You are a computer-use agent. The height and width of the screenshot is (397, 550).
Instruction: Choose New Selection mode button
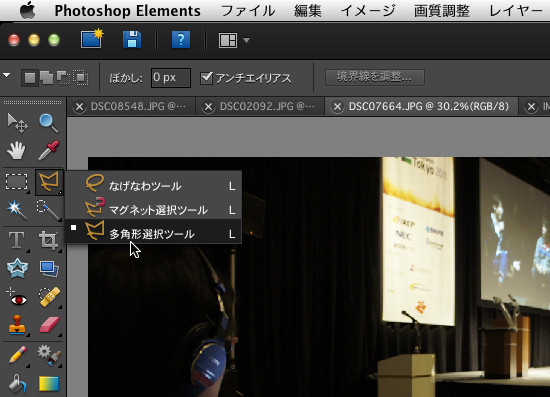30,78
